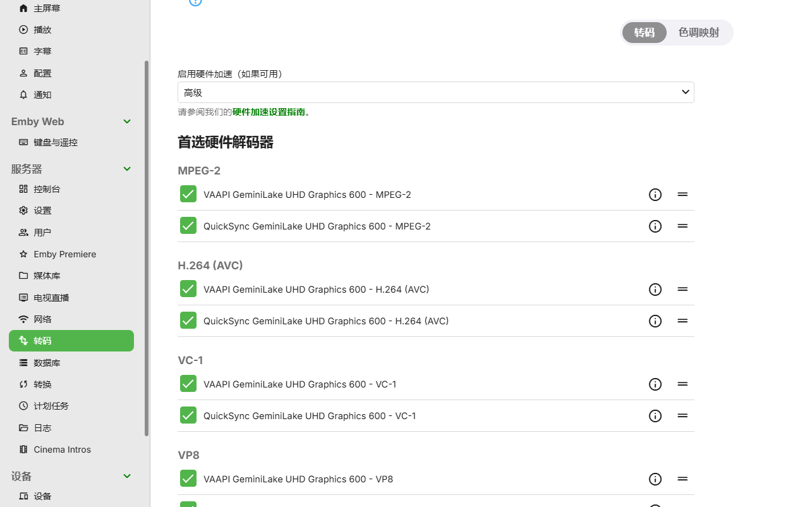Click reorder handle of QuickSync VC-1 row
Viewport: 812px width, 507px height.
tap(682, 416)
